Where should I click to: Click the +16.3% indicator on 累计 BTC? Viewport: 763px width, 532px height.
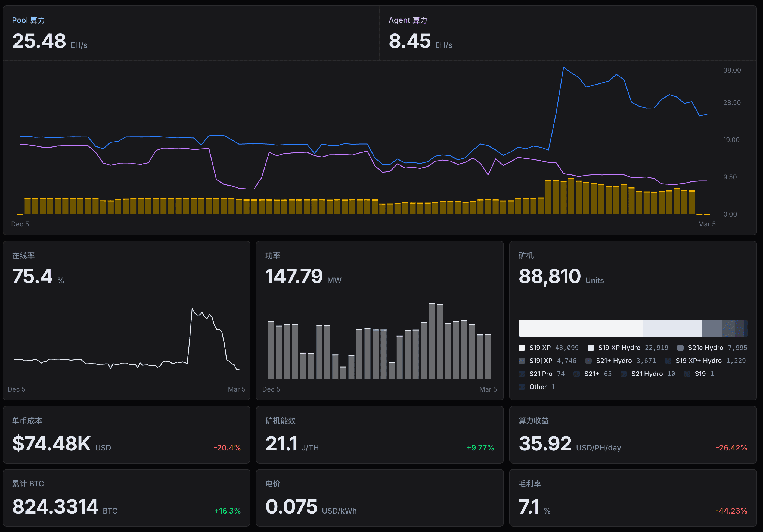[228, 511]
